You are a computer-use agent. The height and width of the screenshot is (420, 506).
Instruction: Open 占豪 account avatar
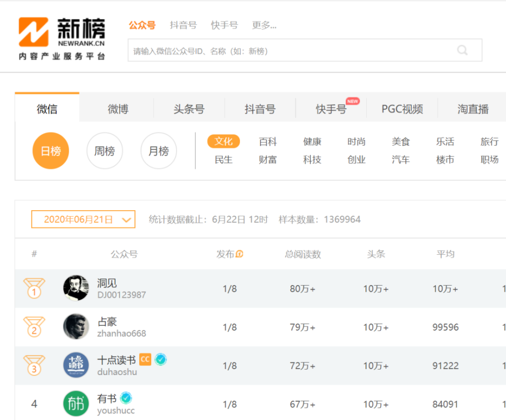coord(76,326)
